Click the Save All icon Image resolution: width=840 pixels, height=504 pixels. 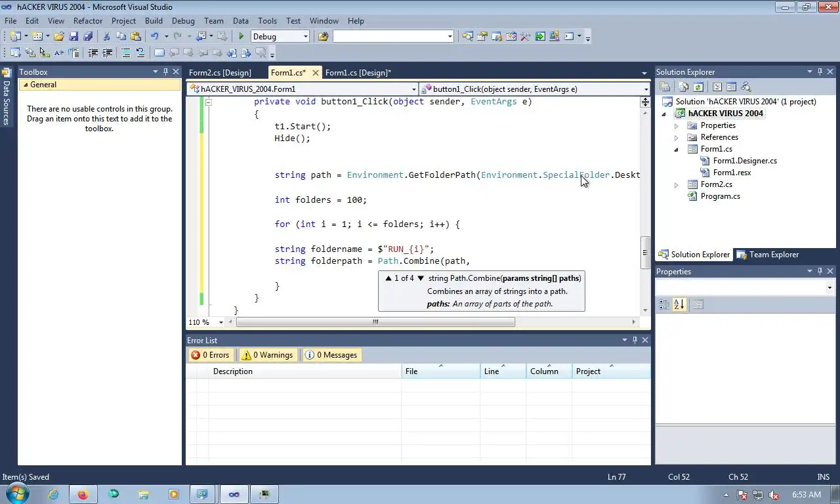pos(88,36)
